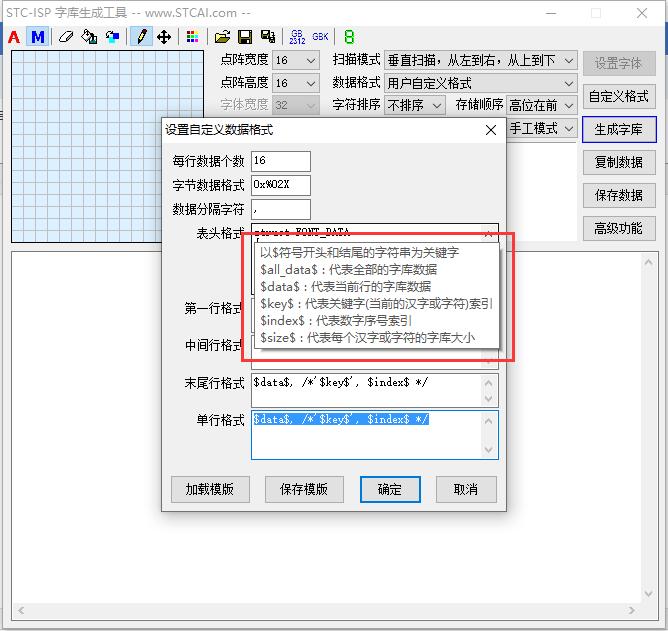
Task: Click the output area scroll left arrow
Action: [21, 611]
